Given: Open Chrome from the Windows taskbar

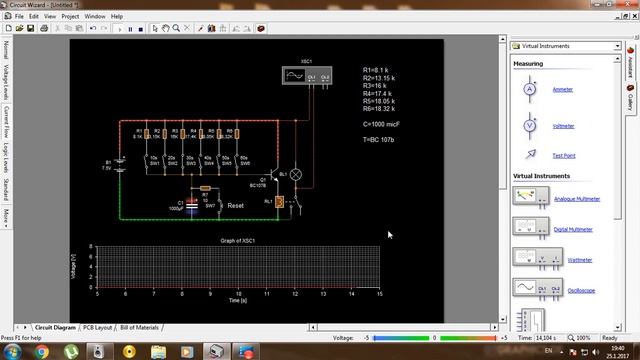Looking at the screenshot, I should click(41, 351).
